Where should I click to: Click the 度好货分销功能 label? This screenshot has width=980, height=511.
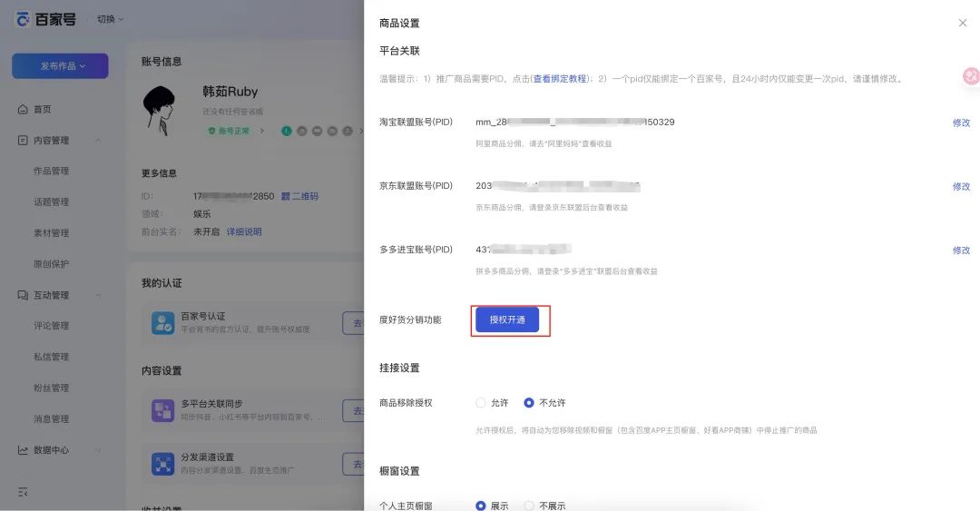click(410, 319)
